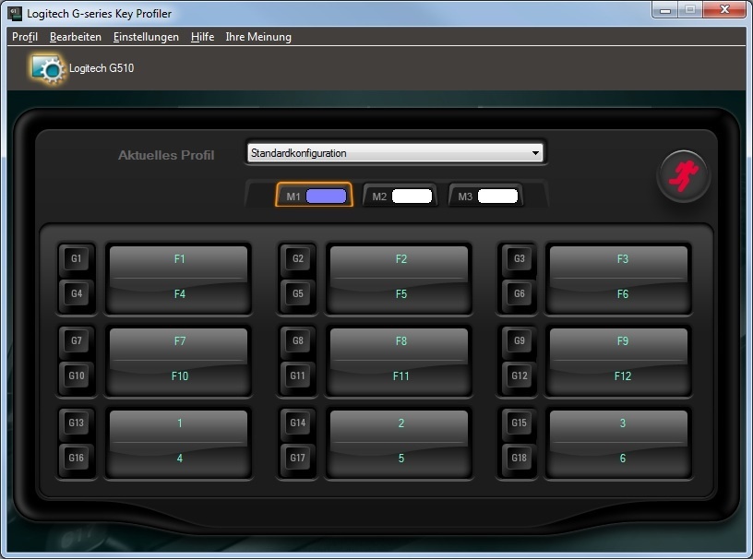Select the 2 assignment for G14
The height and width of the screenshot is (560, 753).
(400, 426)
